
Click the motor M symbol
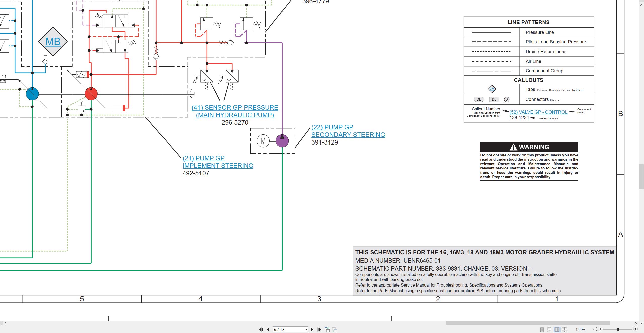coord(263,141)
